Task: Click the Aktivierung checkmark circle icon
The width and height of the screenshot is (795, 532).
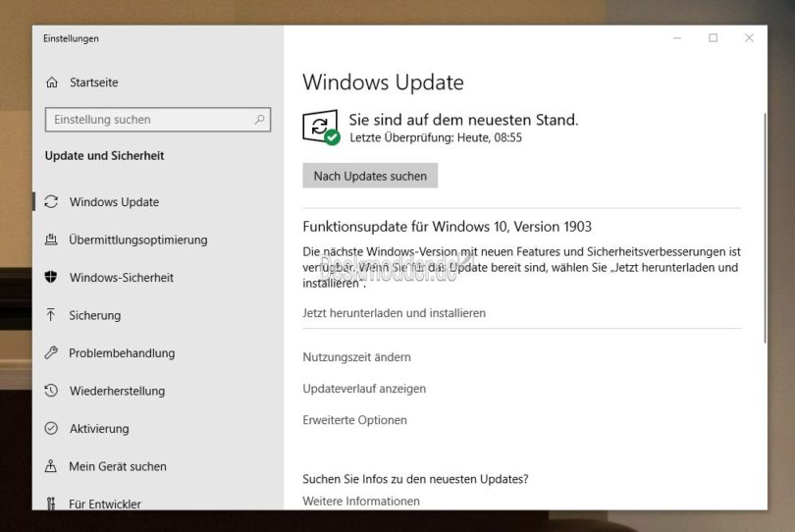Action: click(51, 428)
